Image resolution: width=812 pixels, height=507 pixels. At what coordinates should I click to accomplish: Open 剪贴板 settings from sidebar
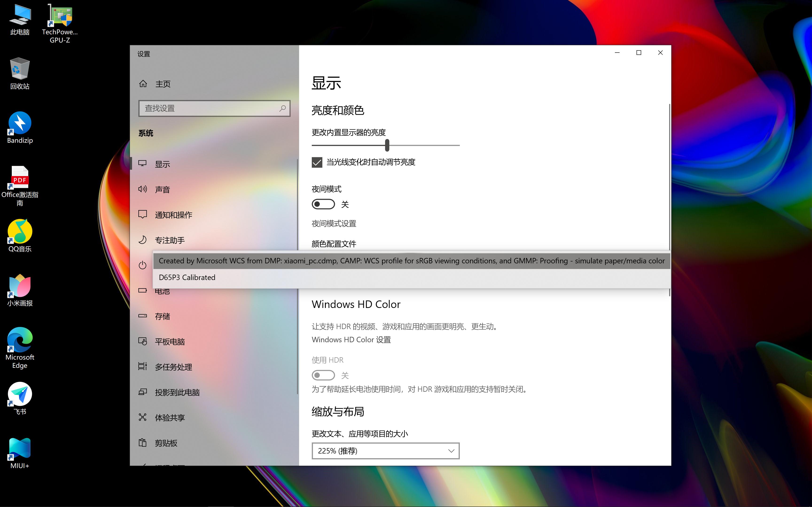pos(166,443)
